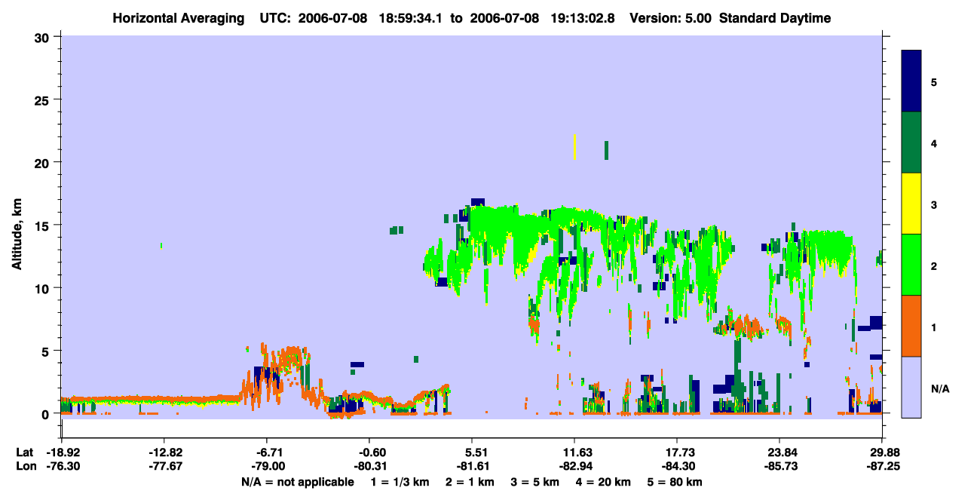This screenshot has height=503, width=980.
Task: Click the start time '18:59:34.1' in title
Action: pos(412,18)
